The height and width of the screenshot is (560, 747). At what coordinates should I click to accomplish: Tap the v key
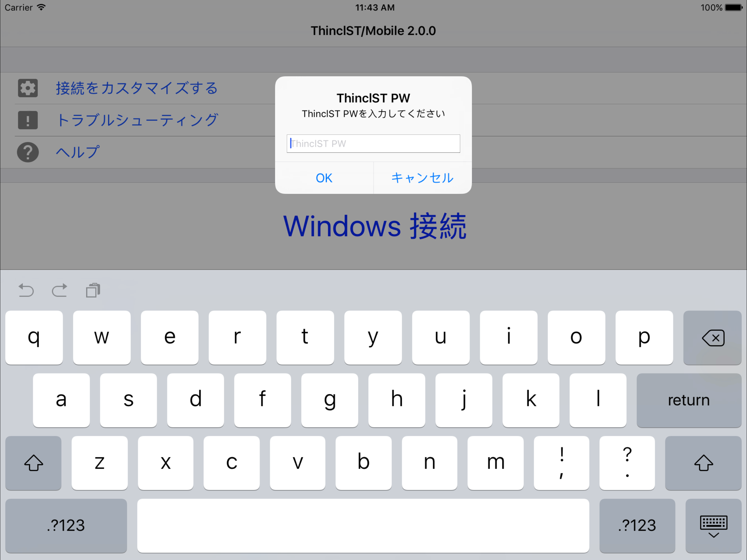pos(297,463)
